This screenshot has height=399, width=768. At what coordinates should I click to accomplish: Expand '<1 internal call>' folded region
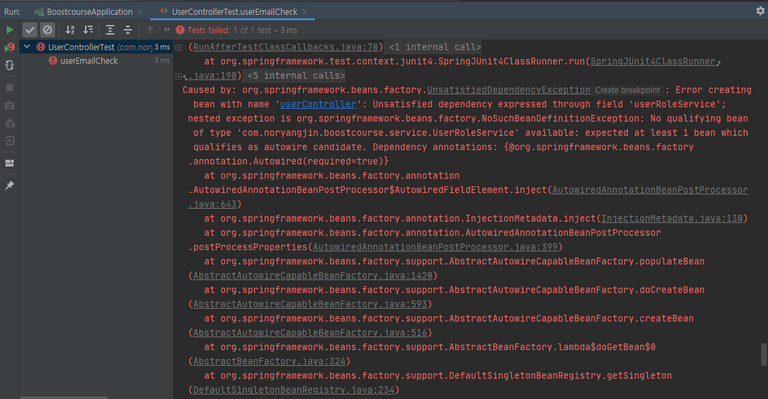[435, 47]
